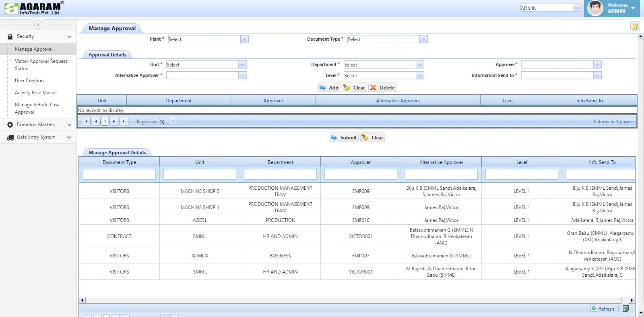Open the Department dropdown
This screenshot has width=644, height=317.
click(420, 64)
